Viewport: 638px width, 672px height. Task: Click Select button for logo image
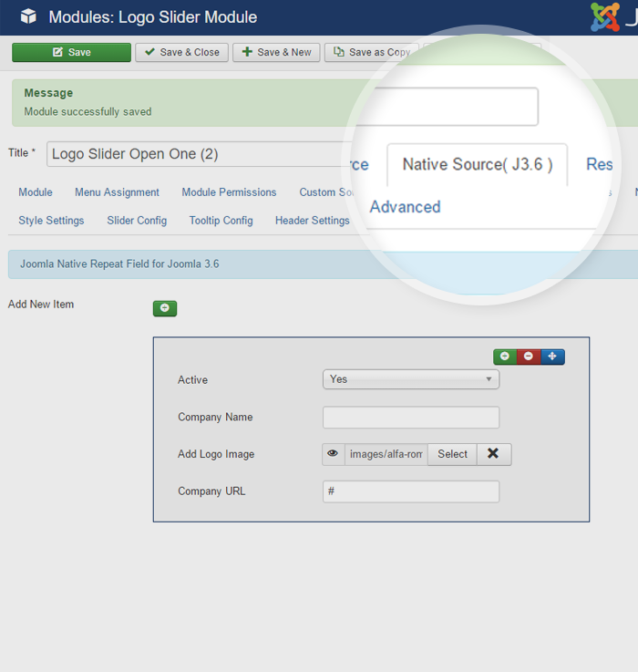pyautogui.click(x=452, y=454)
